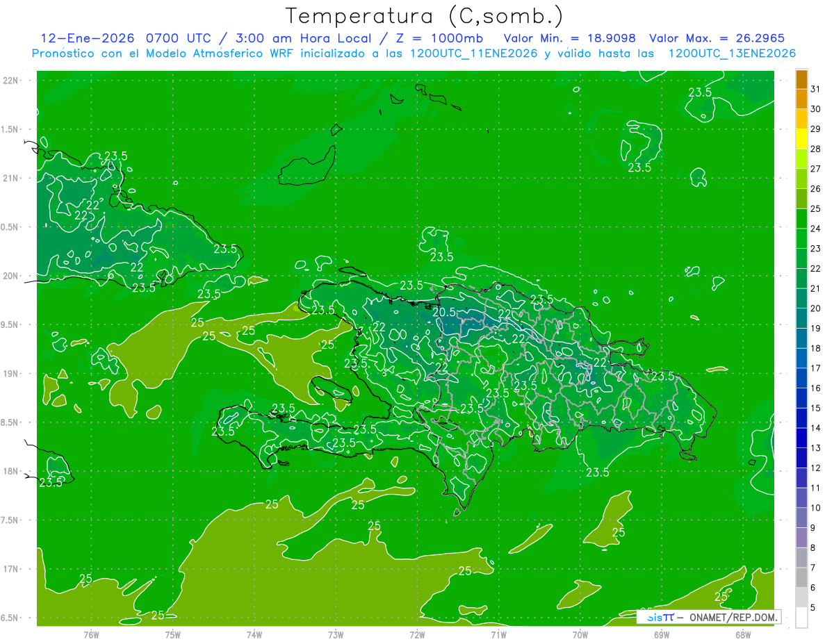This screenshot has height=644, width=834.
Task: Click the "68W" longitude axis label
Action: click(743, 634)
